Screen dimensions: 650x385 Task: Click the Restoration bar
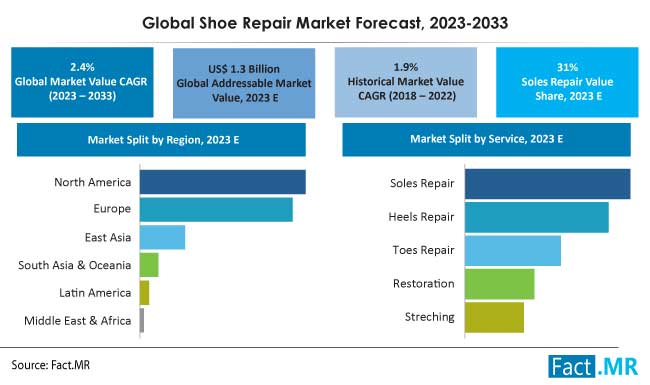coord(500,284)
